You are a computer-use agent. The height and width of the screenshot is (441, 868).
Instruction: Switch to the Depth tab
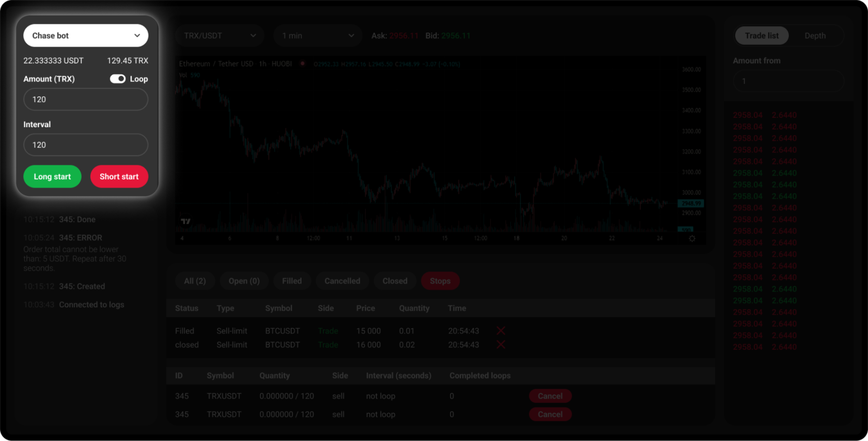coord(815,36)
